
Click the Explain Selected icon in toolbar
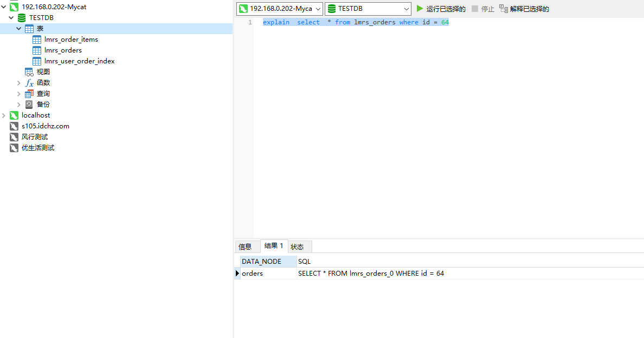tap(504, 9)
